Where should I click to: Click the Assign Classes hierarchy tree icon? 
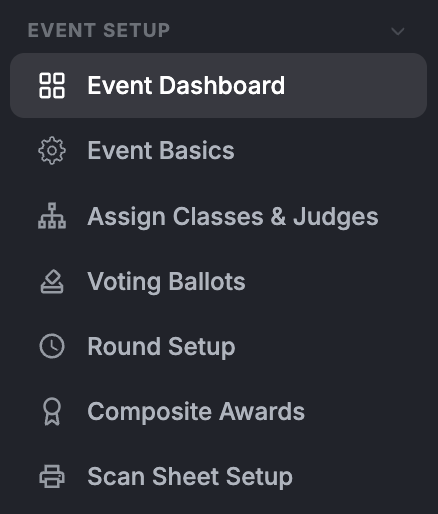pos(52,216)
